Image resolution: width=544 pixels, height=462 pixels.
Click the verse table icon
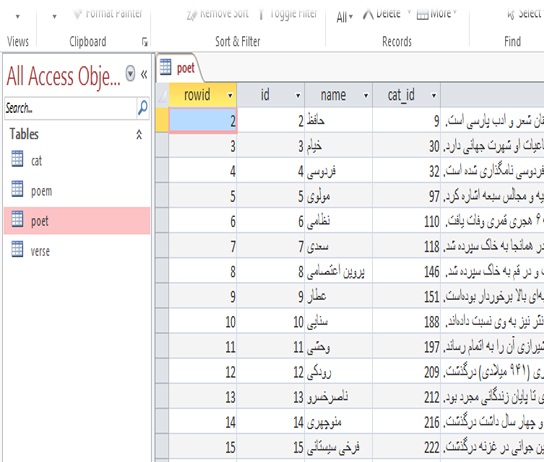pos(17,249)
